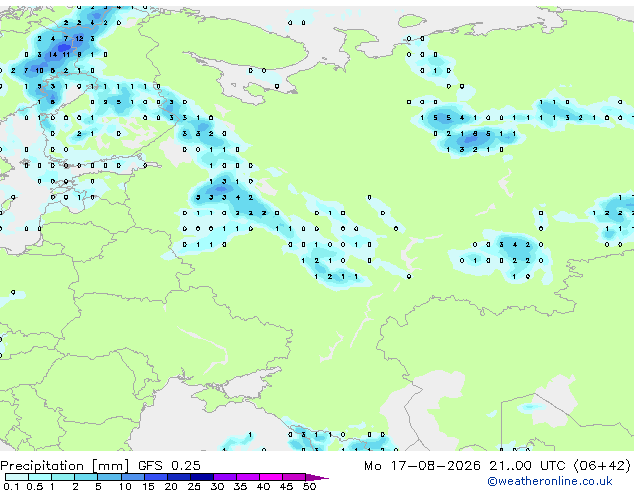Screen dimensions: 634x490
Task: Select the 1–2 mm legend swatch
Action: click(x=63, y=477)
